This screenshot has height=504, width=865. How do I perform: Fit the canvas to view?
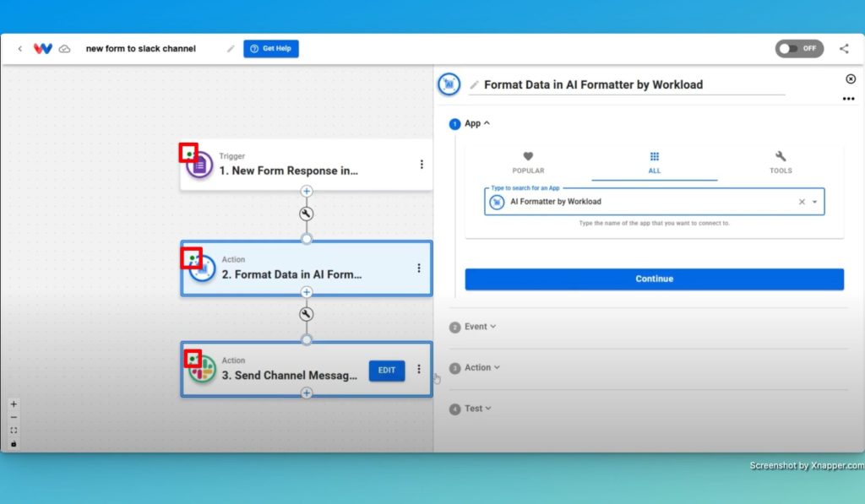(14, 431)
